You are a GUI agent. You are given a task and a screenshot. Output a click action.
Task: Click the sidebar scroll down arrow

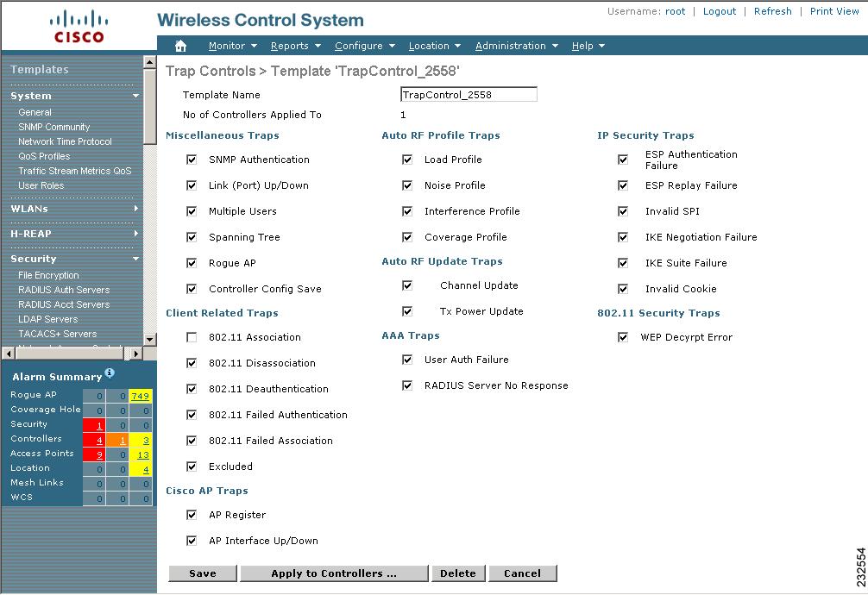(149, 339)
